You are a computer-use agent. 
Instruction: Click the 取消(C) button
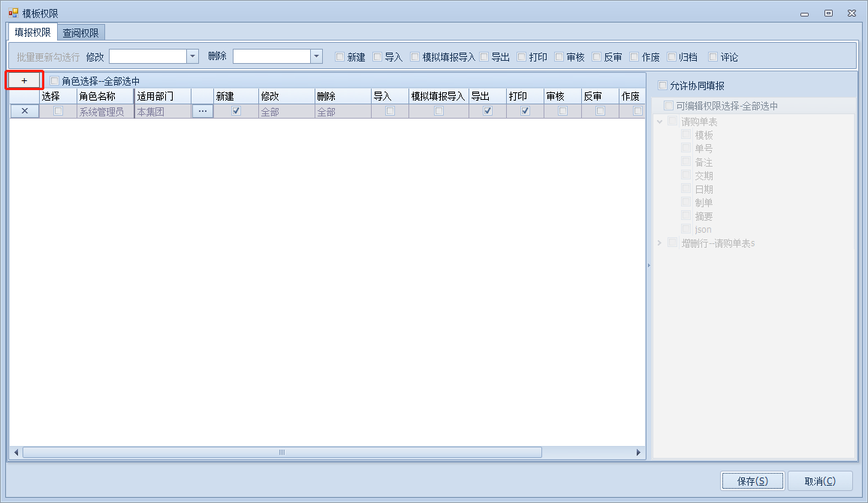[x=820, y=481]
